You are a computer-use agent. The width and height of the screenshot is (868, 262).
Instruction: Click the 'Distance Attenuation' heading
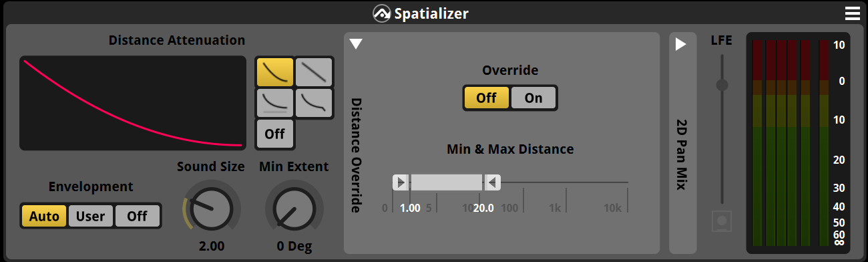pos(177,40)
